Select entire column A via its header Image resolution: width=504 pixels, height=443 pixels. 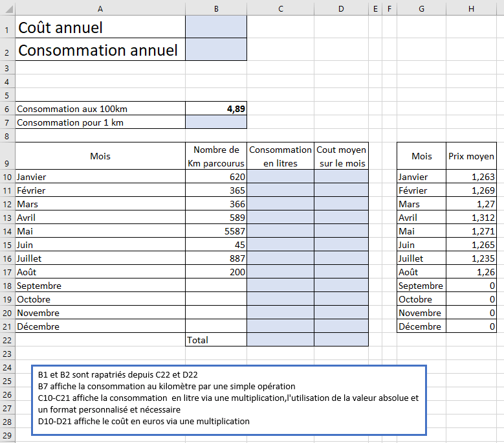tap(100, 8)
